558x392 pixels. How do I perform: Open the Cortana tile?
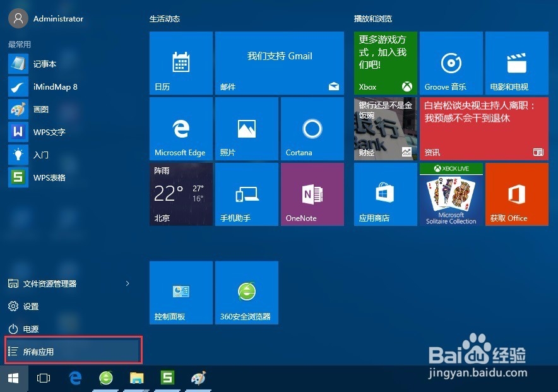click(x=312, y=129)
